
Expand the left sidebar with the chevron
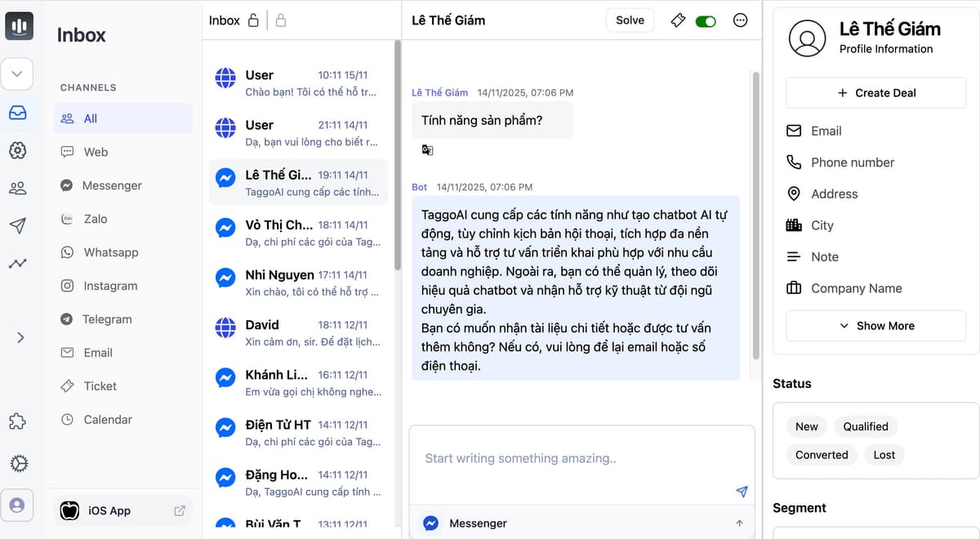(20, 337)
